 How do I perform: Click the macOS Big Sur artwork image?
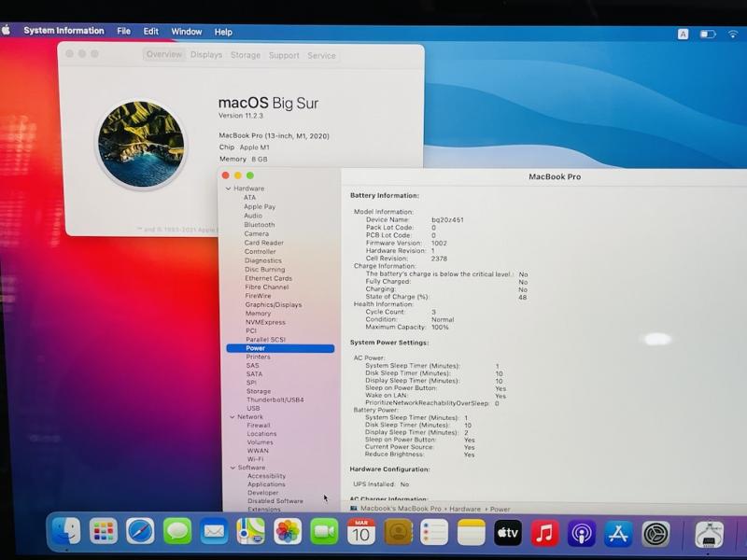click(x=141, y=144)
